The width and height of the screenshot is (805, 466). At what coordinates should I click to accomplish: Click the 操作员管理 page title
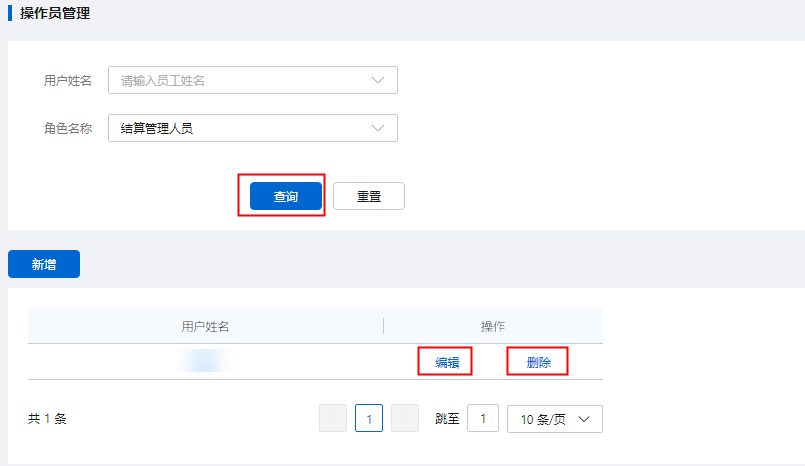click(x=55, y=13)
